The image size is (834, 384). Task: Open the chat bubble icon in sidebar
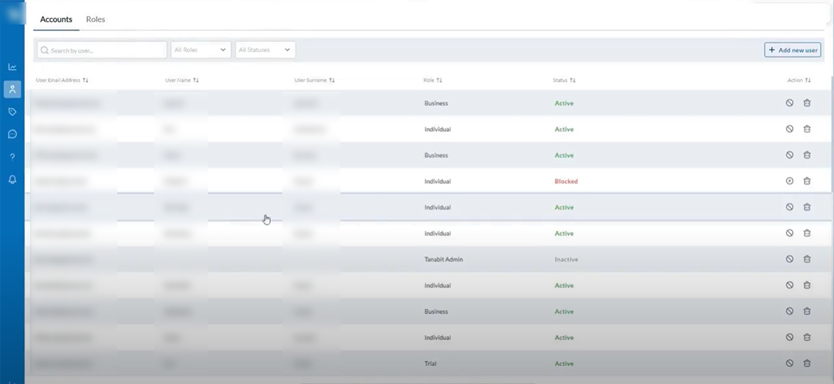pyautogui.click(x=12, y=134)
